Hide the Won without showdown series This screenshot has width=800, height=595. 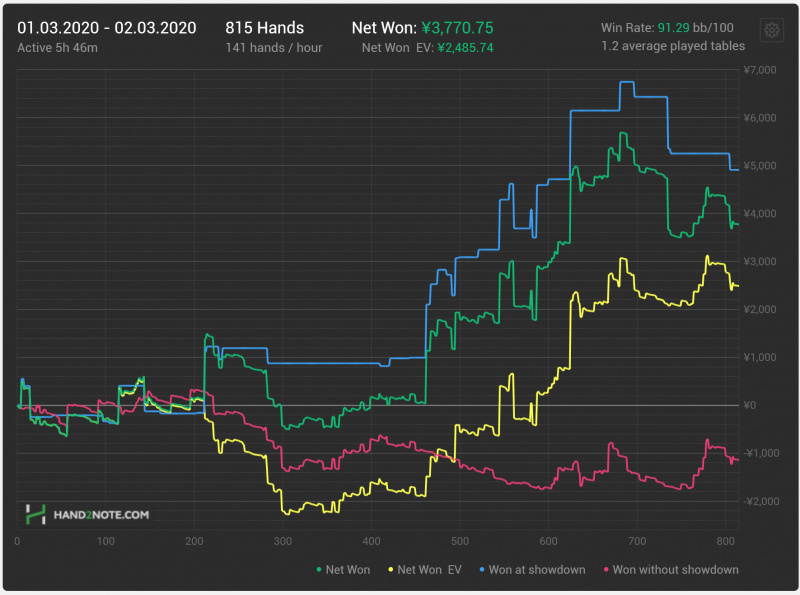[669, 570]
